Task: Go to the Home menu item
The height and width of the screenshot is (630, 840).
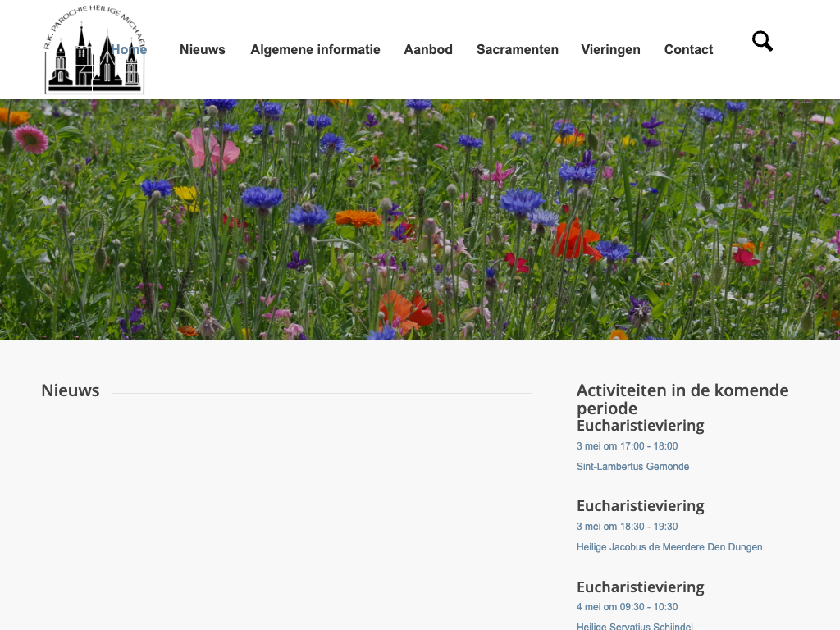Action: 130,49
